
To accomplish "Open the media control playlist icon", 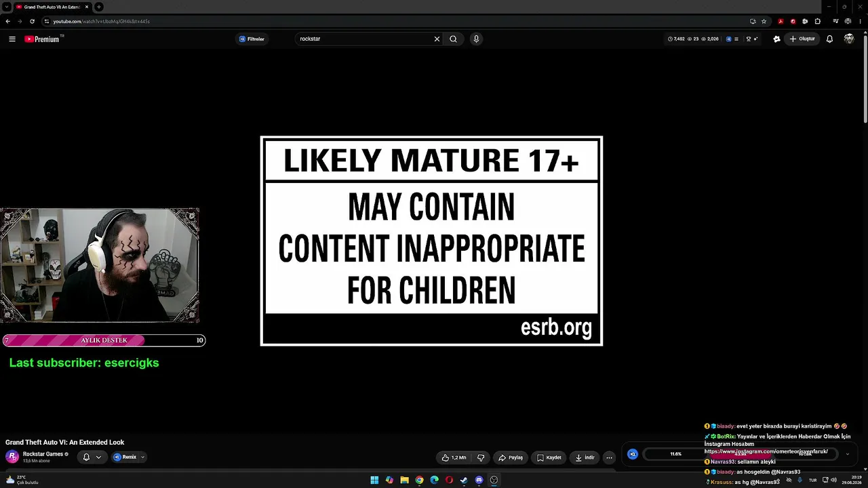I will [x=835, y=21].
